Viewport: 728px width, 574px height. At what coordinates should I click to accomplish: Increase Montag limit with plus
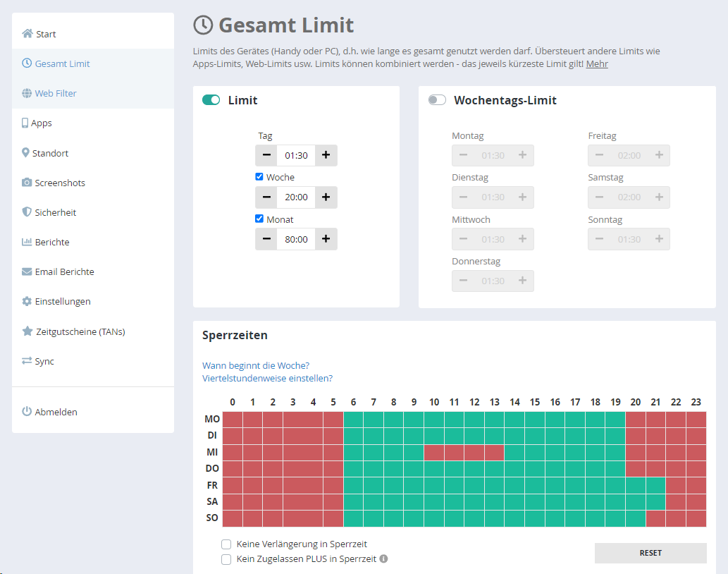522,155
